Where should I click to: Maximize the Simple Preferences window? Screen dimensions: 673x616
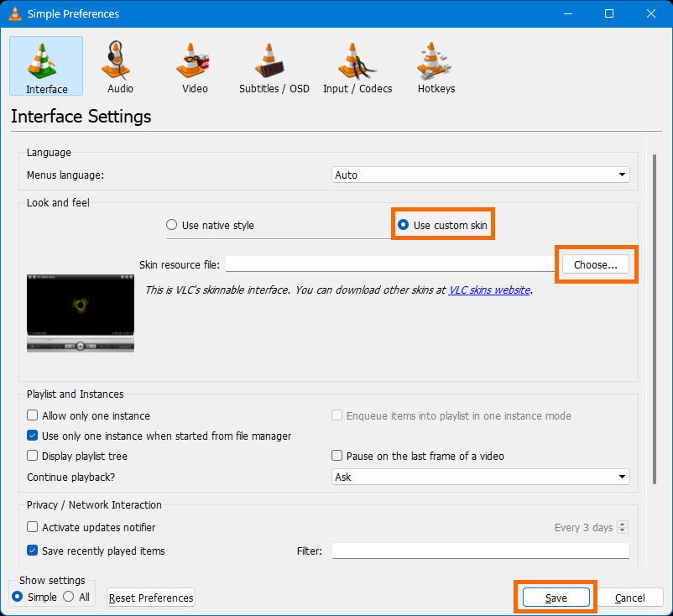click(x=608, y=13)
